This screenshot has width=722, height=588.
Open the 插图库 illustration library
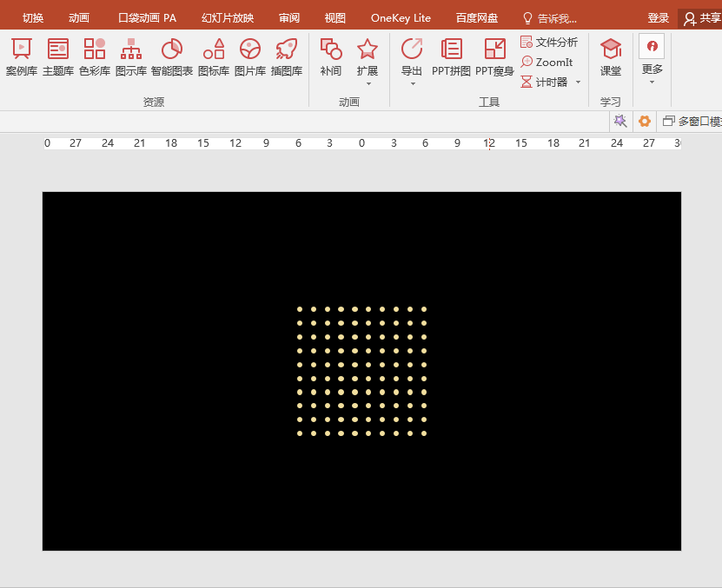pyautogui.click(x=287, y=57)
